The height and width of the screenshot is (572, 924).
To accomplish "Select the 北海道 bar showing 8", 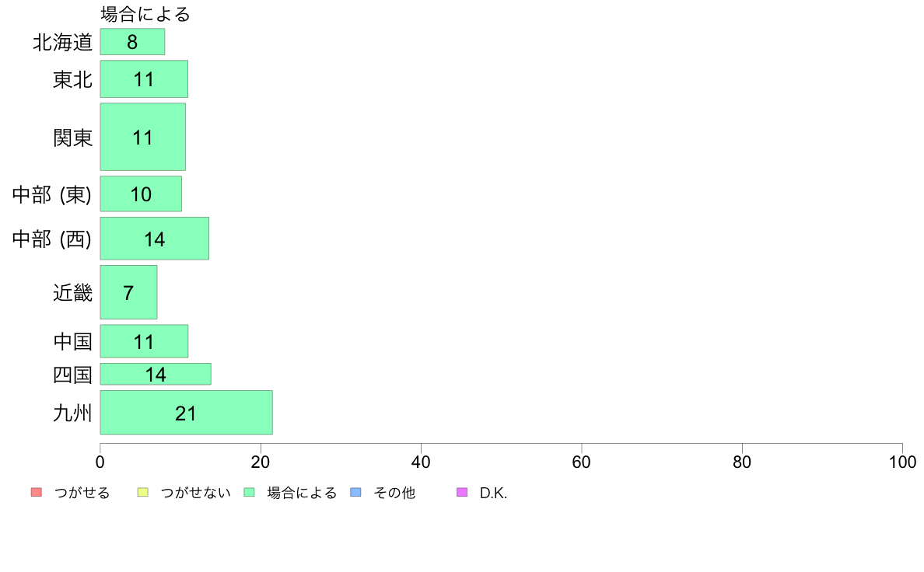I will pyautogui.click(x=132, y=42).
